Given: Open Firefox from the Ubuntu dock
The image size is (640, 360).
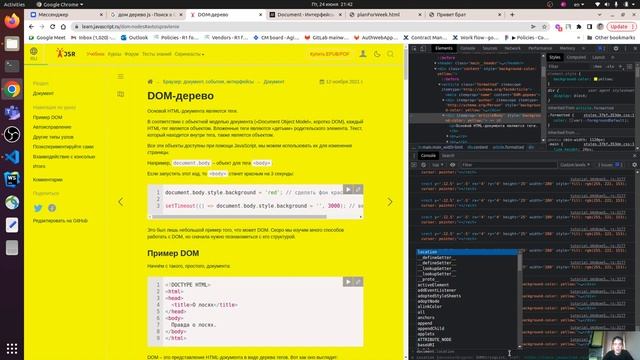Looking at the screenshot, I should pos(12,21).
